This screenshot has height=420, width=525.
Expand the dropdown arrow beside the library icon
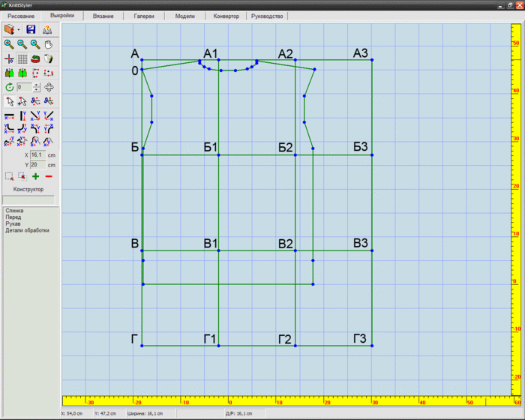point(19,30)
